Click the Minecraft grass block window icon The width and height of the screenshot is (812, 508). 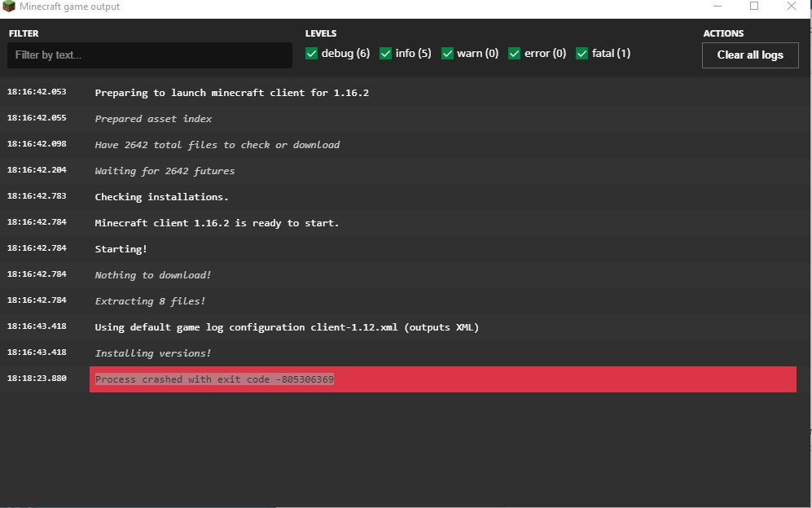[9, 7]
